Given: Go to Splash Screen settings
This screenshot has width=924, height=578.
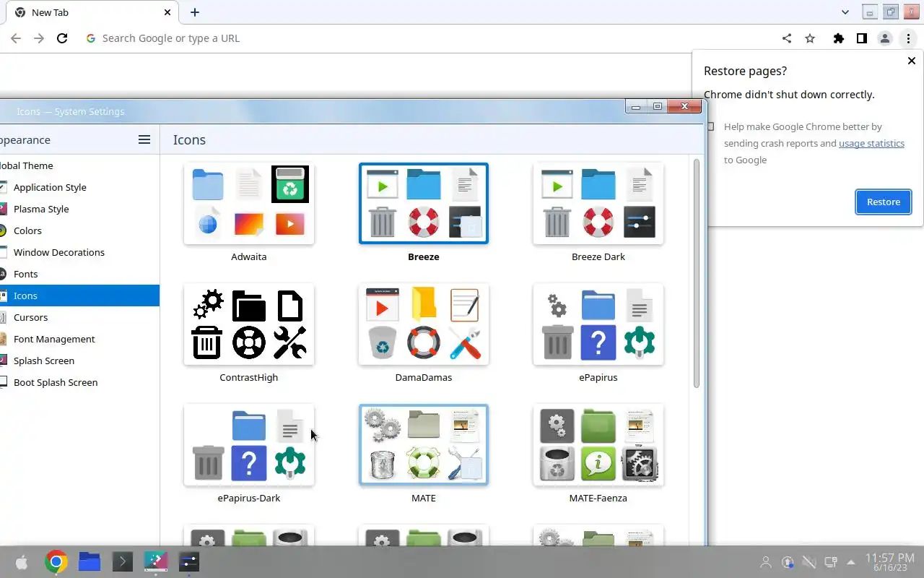Looking at the screenshot, I should (x=79, y=361).
